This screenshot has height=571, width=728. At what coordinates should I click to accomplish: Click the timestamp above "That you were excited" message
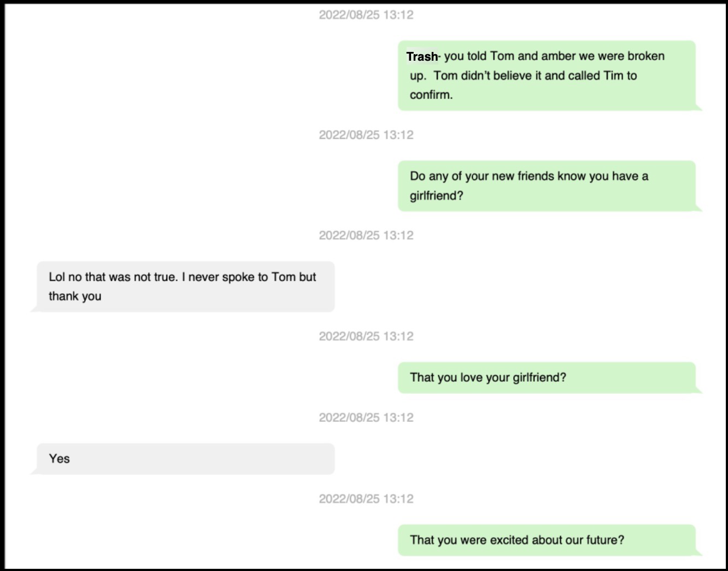(366, 499)
